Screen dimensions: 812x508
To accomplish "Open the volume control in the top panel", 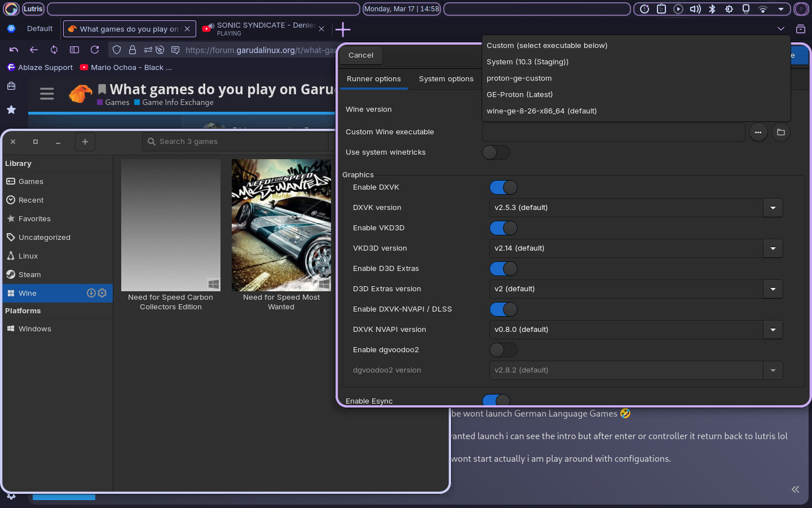I will point(695,9).
